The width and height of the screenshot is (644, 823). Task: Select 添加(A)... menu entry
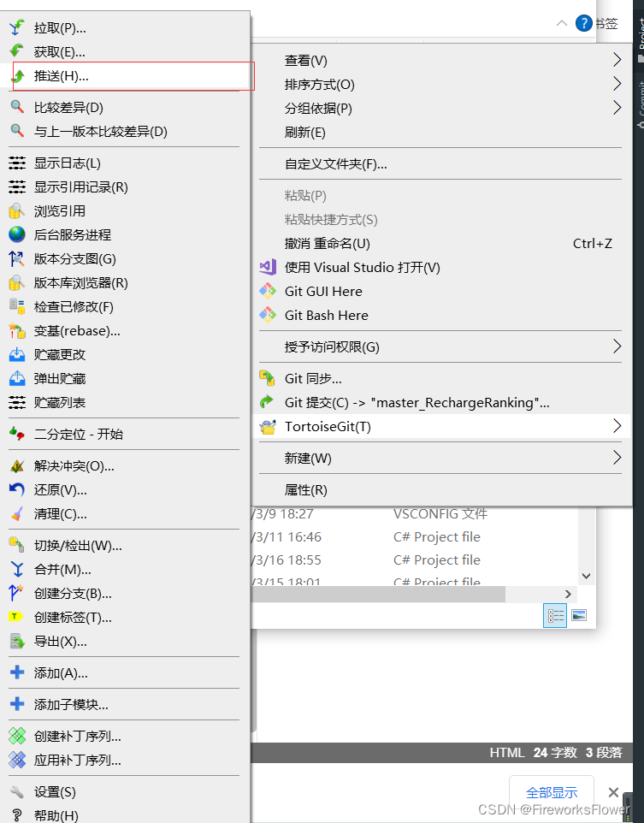(x=124, y=673)
